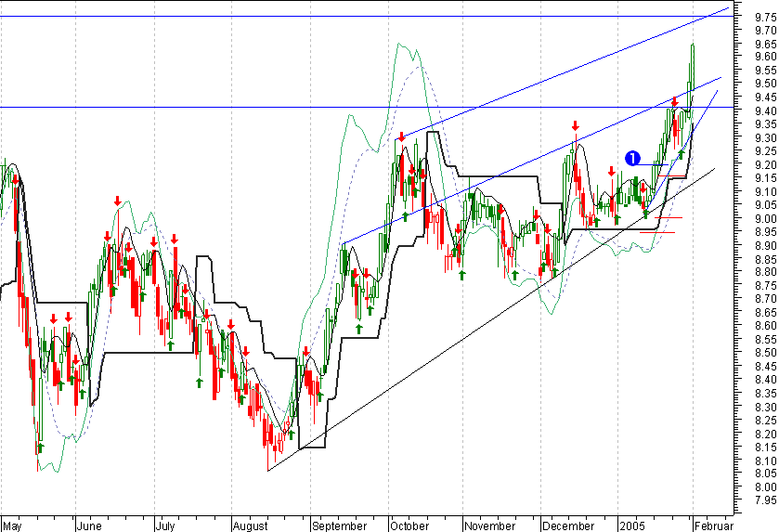Select the black rising trendline from the August low
The image size is (779, 532).
click(491, 320)
